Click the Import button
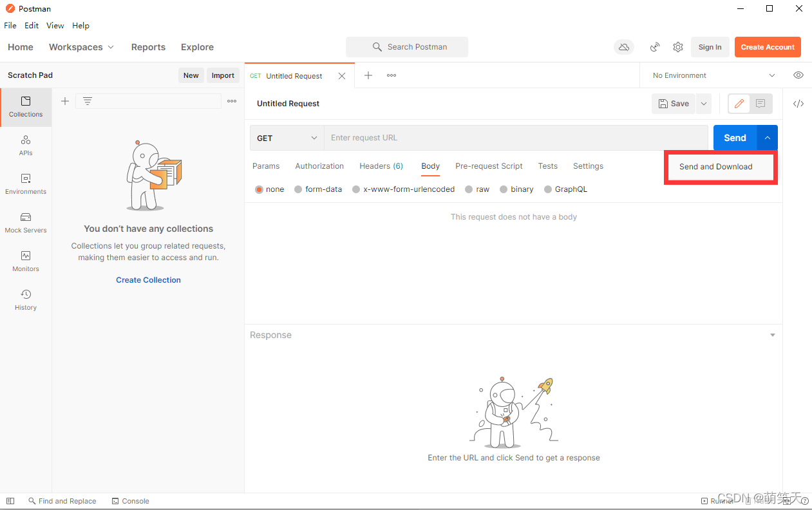Image resolution: width=812 pixels, height=510 pixels. click(223, 75)
